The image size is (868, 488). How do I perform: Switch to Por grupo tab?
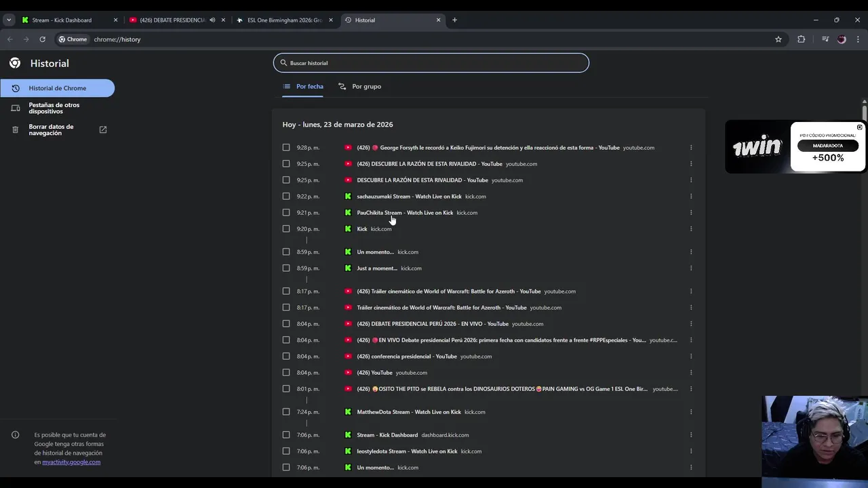(x=360, y=87)
